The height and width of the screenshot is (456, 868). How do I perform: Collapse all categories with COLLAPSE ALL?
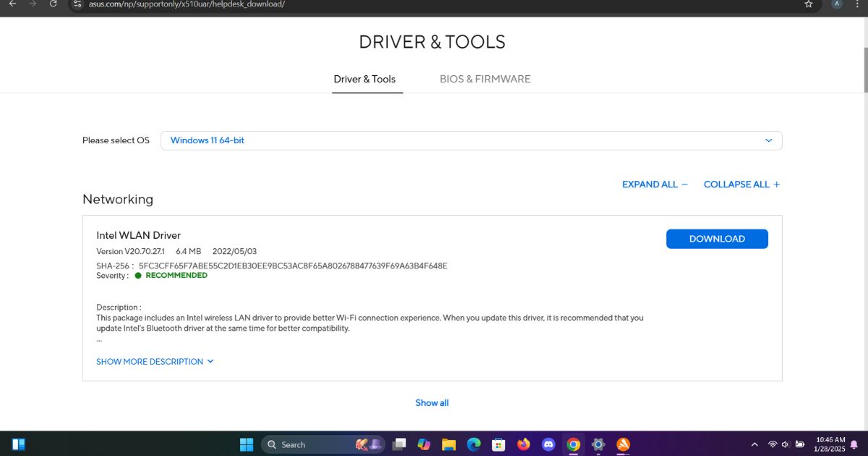tap(741, 185)
